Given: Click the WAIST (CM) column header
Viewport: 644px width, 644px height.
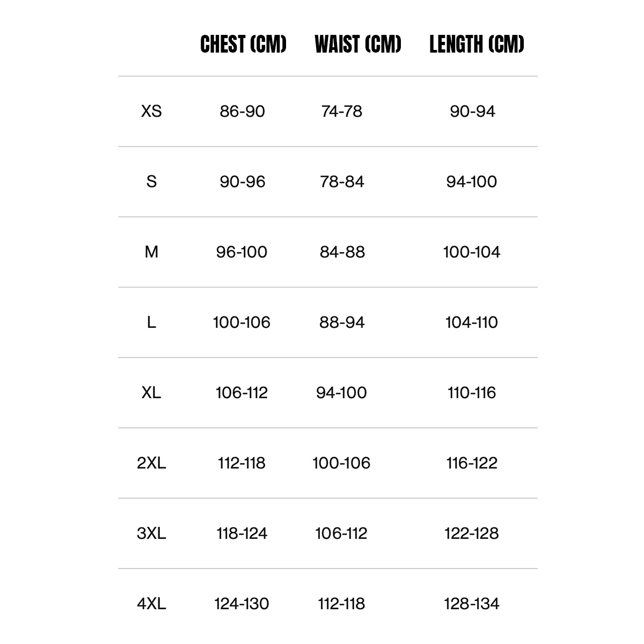Looking at the screenshot, I should [358, 45].
